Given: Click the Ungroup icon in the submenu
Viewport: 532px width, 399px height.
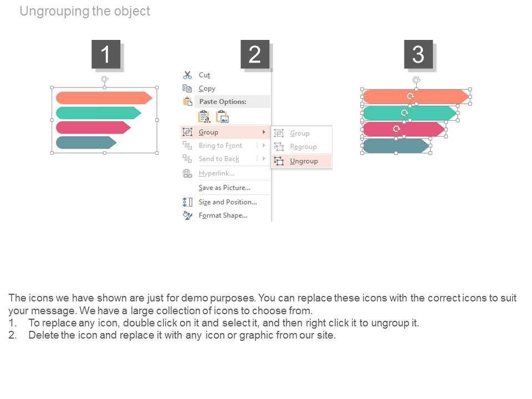Looking at the screenshot, I should [x=279, y=161].
